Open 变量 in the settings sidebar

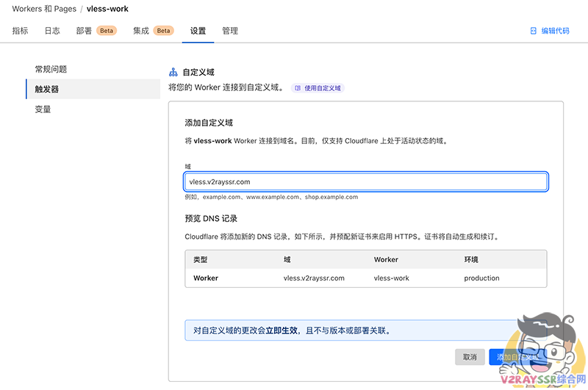pos(43,109)
